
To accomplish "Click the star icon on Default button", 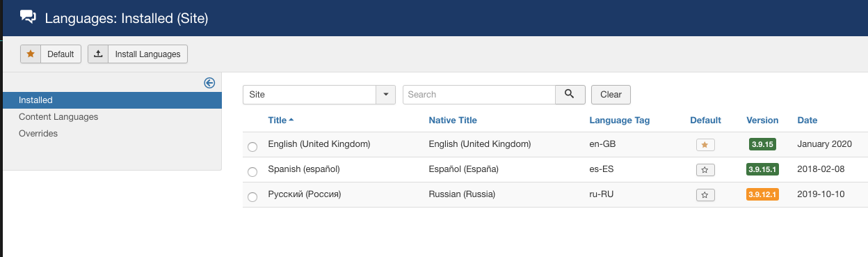I will [31, 54].
